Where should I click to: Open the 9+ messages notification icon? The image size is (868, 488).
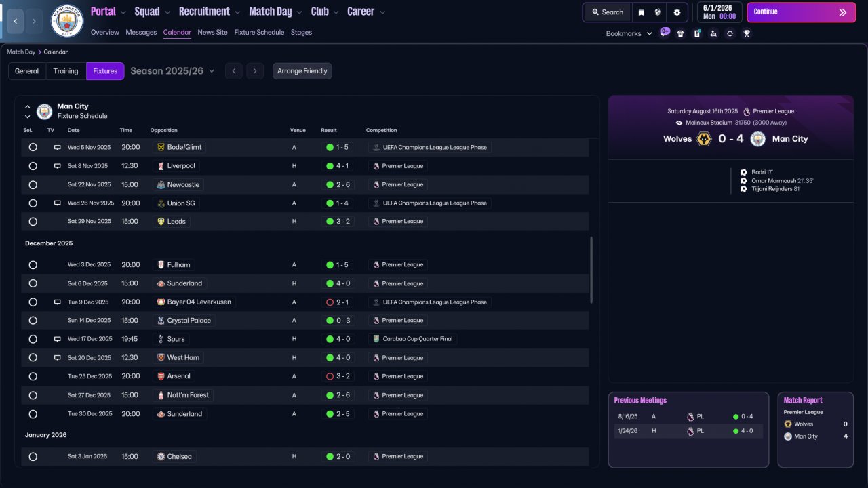click(x=665, y=33)
